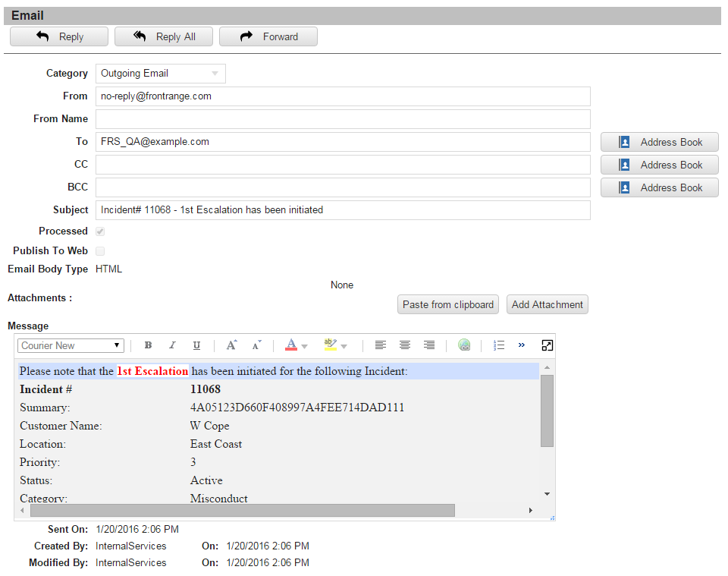Expand more toolbar options double-chevron
The height and width of the screenshot is (576, 728).
coord(522,345)
